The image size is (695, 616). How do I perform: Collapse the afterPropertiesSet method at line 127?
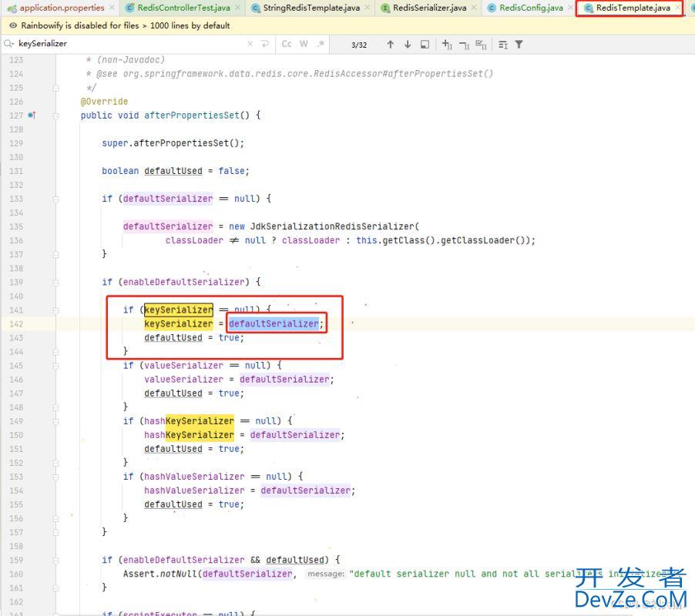[55, 115]
